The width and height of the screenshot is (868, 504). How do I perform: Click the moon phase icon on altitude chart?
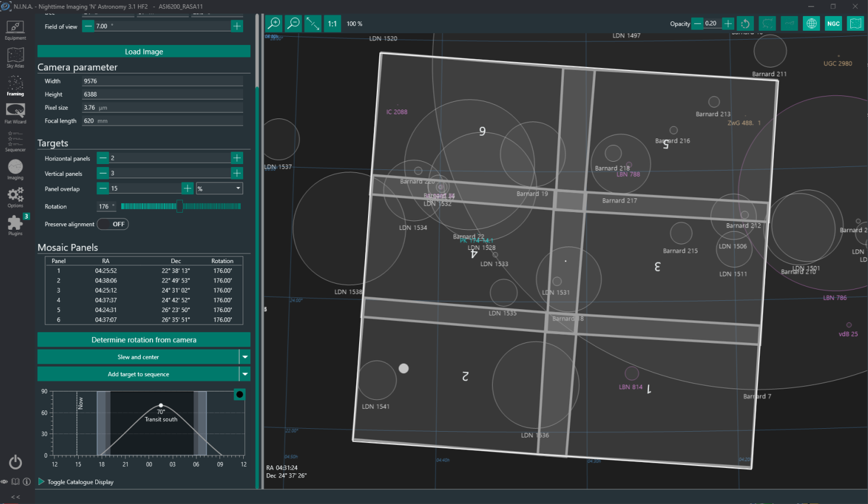[240, 394]
